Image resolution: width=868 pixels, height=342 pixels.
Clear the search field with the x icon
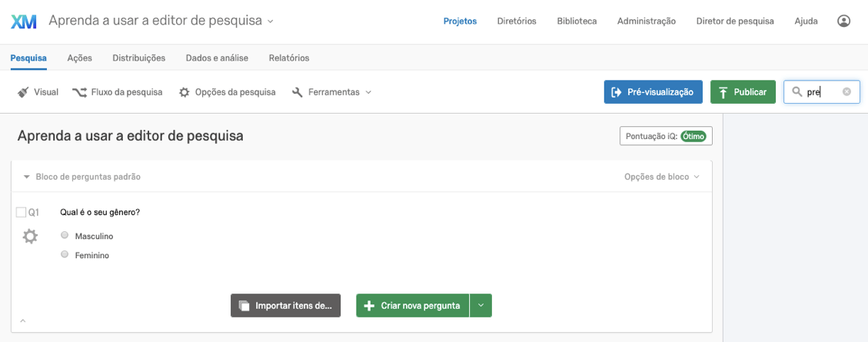coord(846,92)
